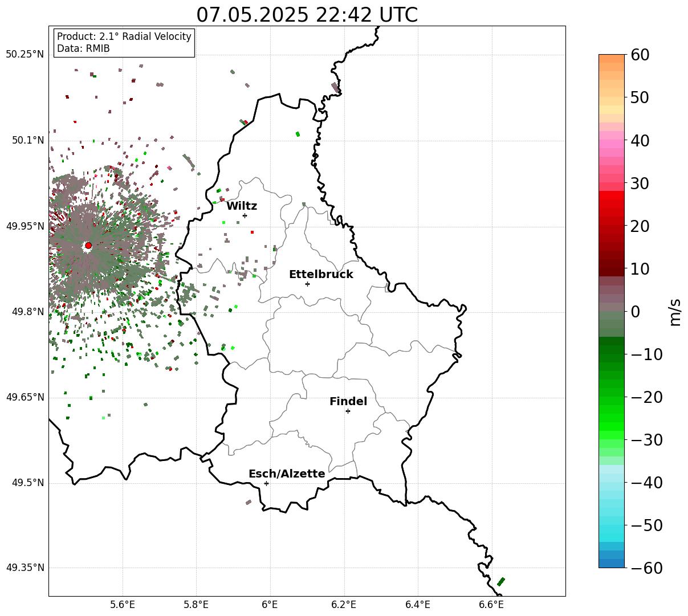Click the Wiltz city label

(242, 206)
